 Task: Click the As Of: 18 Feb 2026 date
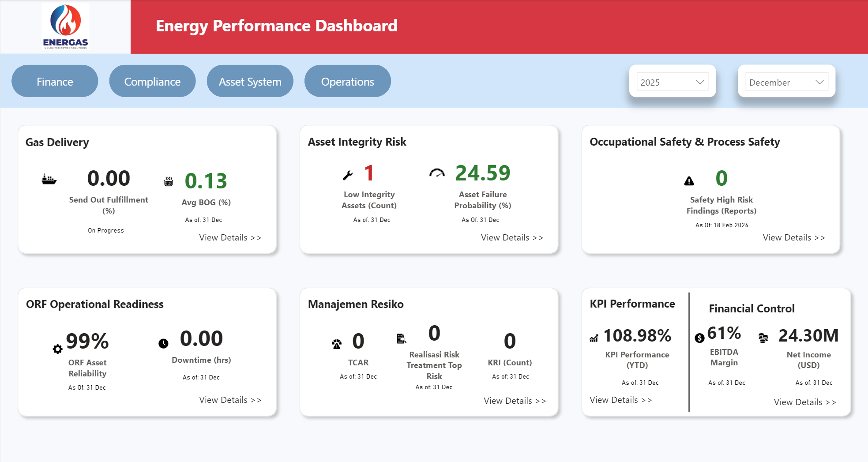coord(722,225)
